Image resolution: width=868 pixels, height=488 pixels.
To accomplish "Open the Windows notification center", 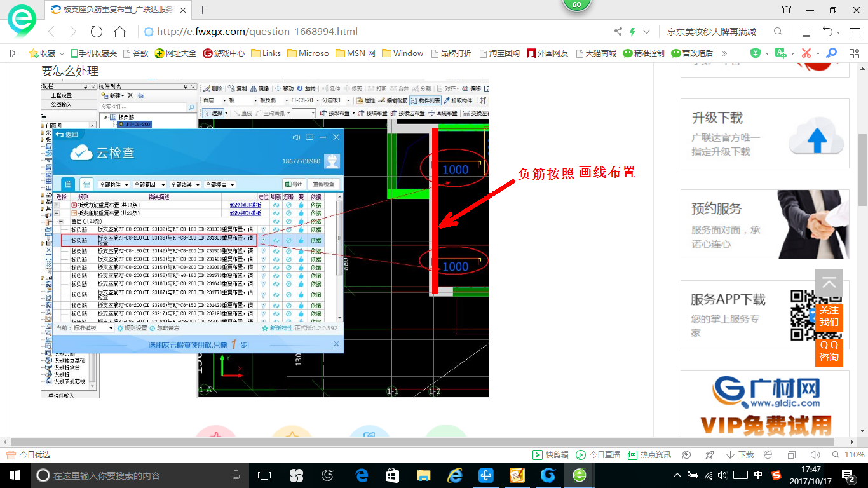I will [x=848, y=475].
